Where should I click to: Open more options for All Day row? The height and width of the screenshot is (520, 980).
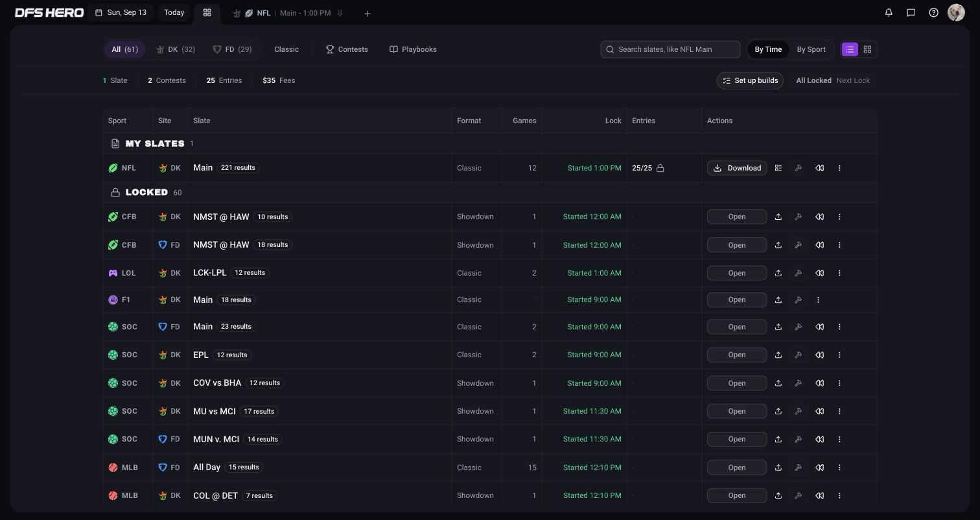pos(839,467)
